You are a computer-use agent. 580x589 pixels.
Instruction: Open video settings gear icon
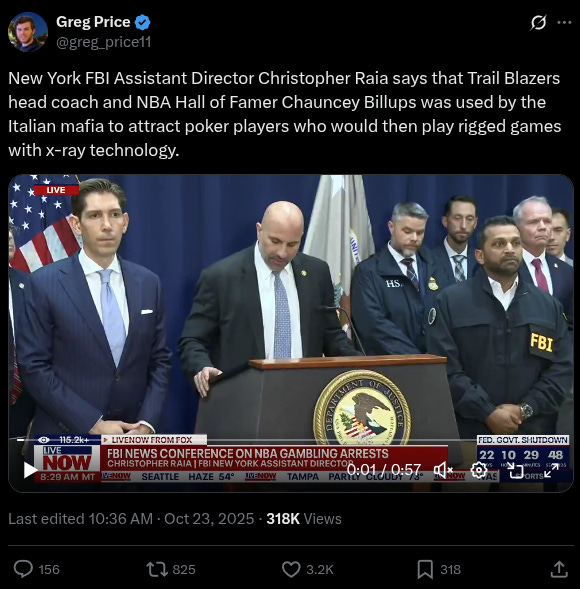pos(479,470)
